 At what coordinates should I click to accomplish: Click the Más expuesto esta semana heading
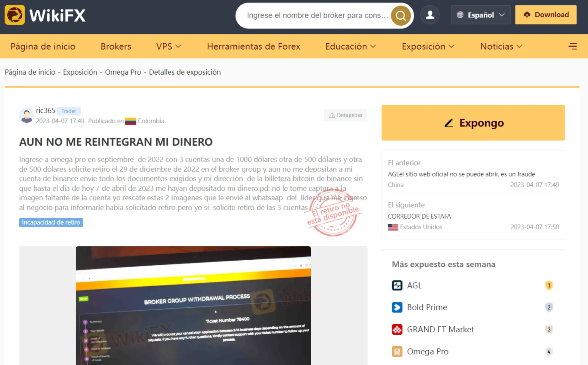tap(444, 264)
